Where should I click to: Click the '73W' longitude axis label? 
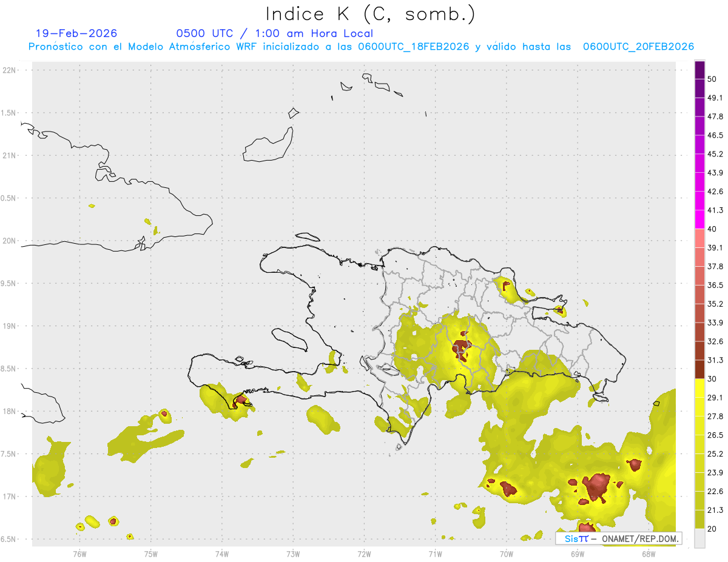tap(293, 555)
